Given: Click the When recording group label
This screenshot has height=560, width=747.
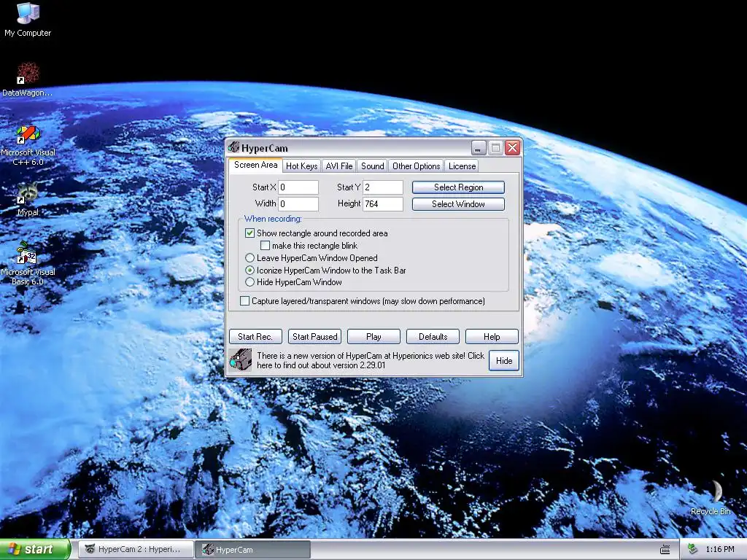Looking at the screenshot, I should pos(273,219).
